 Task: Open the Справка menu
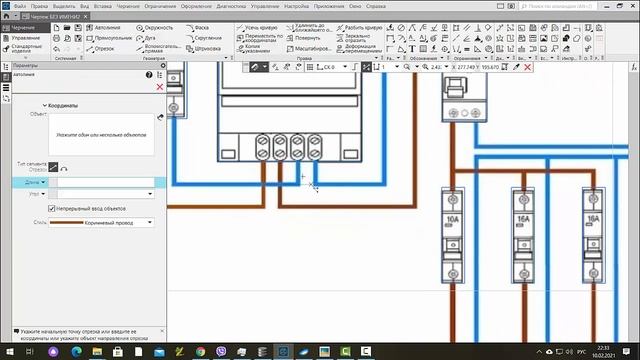coord(376,6)
